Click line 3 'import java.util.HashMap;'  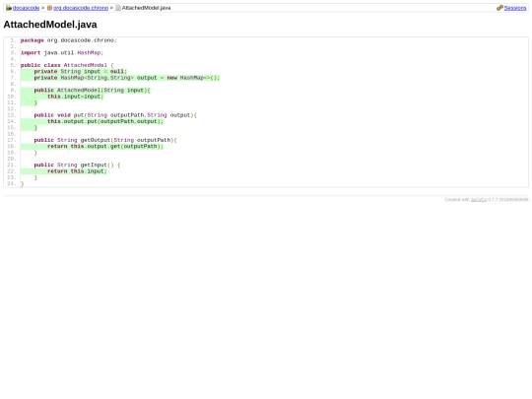coord(62,53)
